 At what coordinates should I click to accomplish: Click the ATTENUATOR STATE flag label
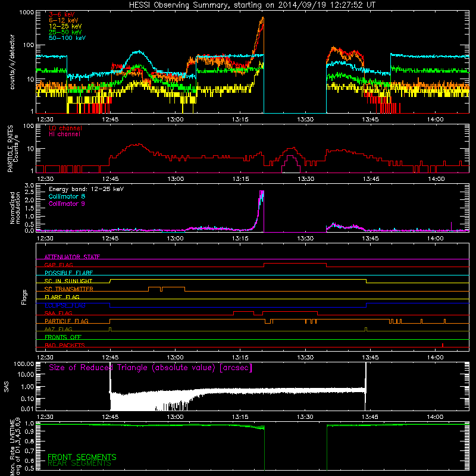pyautogui.click(x=72, y=257)
